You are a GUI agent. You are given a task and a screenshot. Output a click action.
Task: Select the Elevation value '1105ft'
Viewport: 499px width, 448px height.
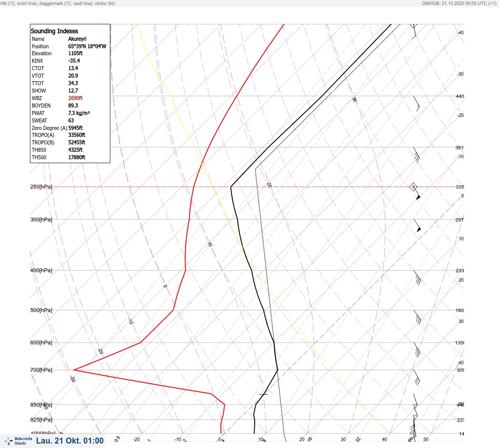(76, 53)
